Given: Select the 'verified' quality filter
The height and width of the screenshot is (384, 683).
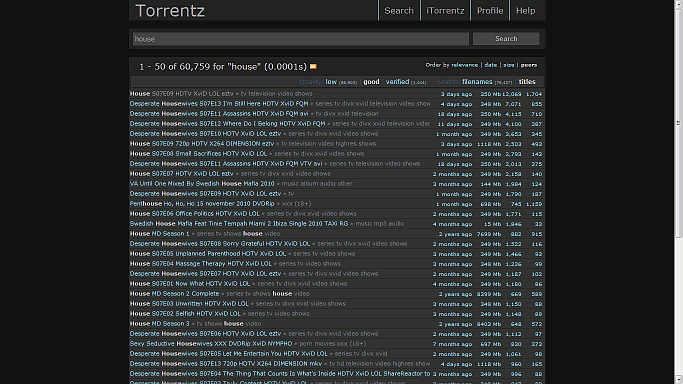Looking at the screenshot, I should 397,81.
